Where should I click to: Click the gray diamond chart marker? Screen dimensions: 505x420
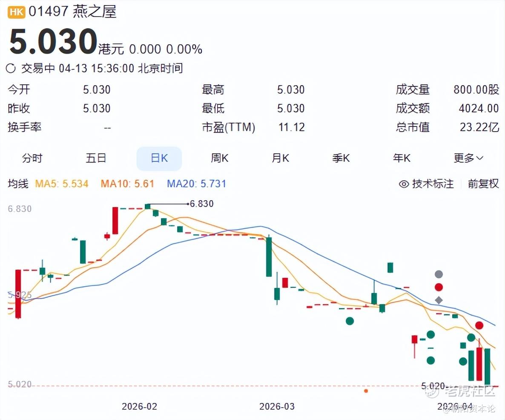[439, 300]
